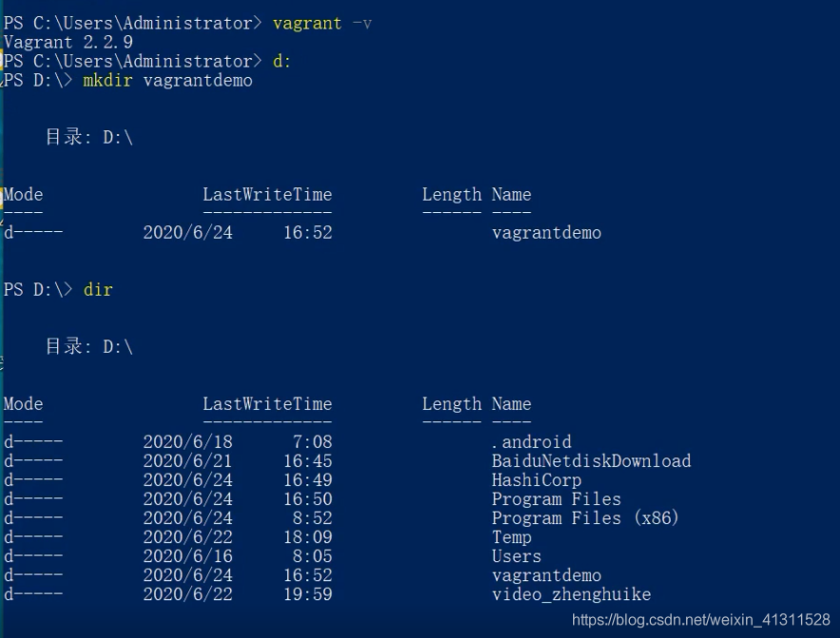
Task: Click the 'd:' drive change command
Action: click(x=281, y=61)
